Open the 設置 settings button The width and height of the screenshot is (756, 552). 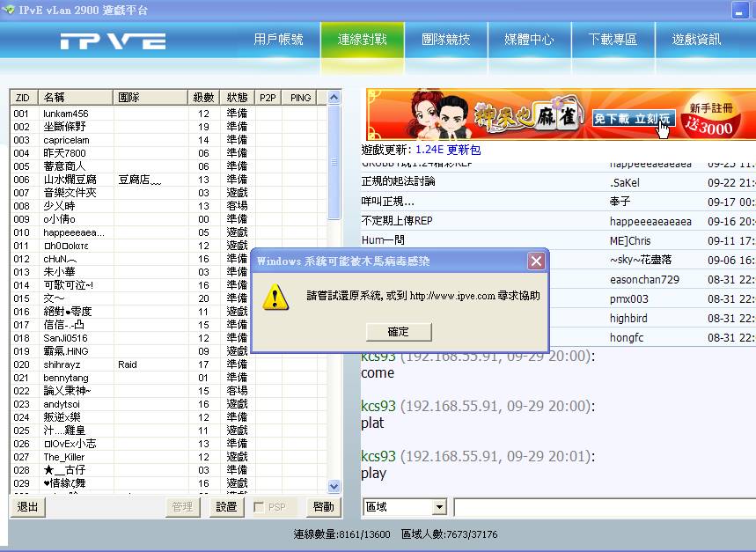tap(226, 507)
